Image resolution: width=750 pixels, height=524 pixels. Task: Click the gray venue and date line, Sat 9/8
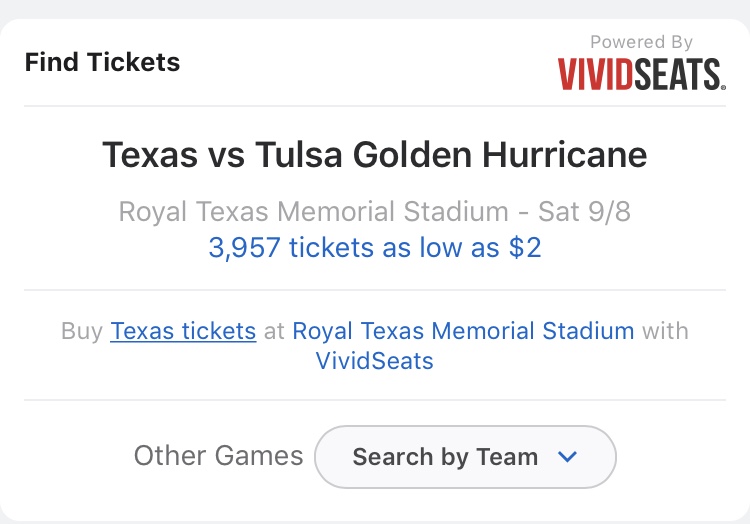tap(375, 212)
